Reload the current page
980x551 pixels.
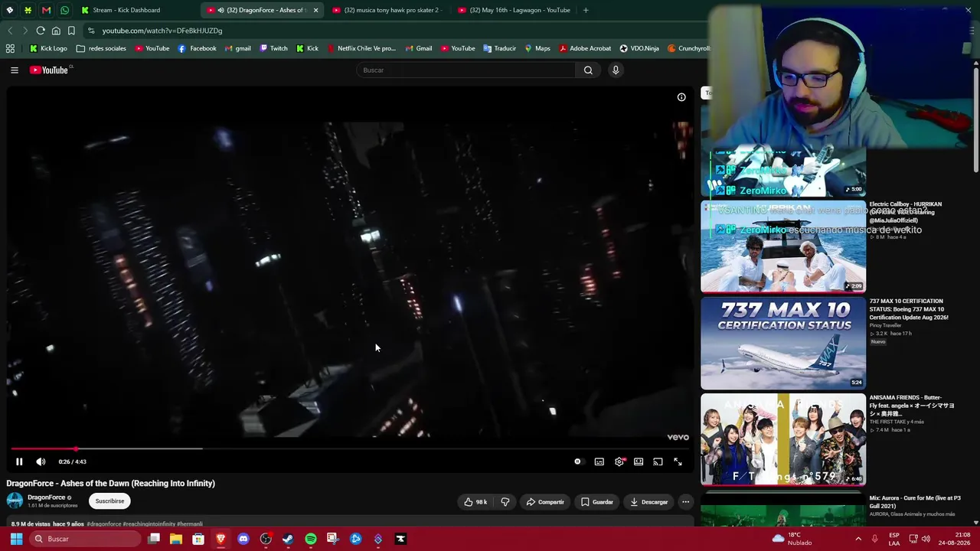click(41, 31)
